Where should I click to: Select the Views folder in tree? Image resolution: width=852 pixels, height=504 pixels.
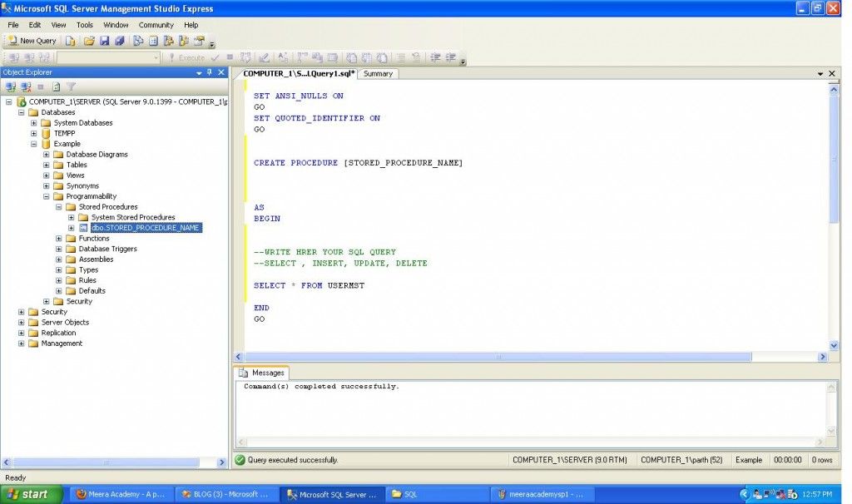[75, 175]
